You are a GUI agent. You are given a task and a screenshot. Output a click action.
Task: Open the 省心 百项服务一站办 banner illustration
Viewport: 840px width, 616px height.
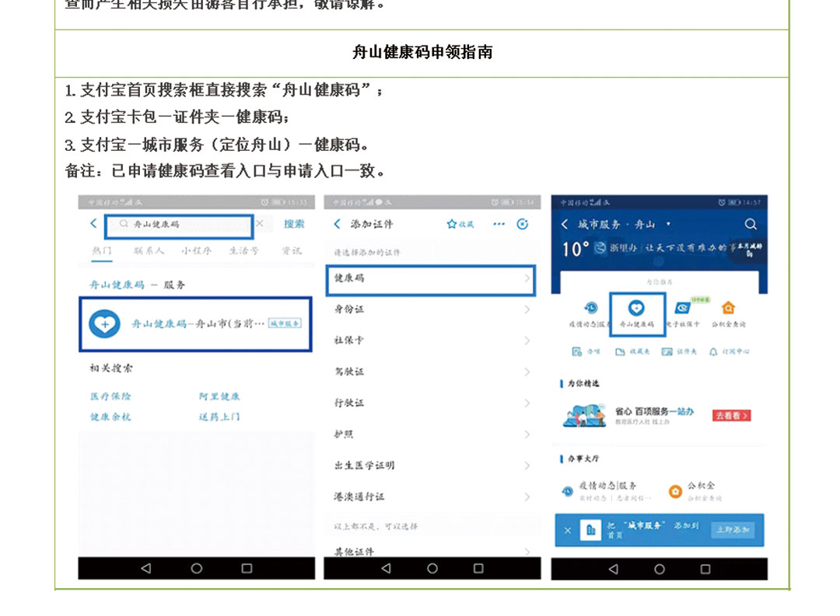[x=585, y=415]
